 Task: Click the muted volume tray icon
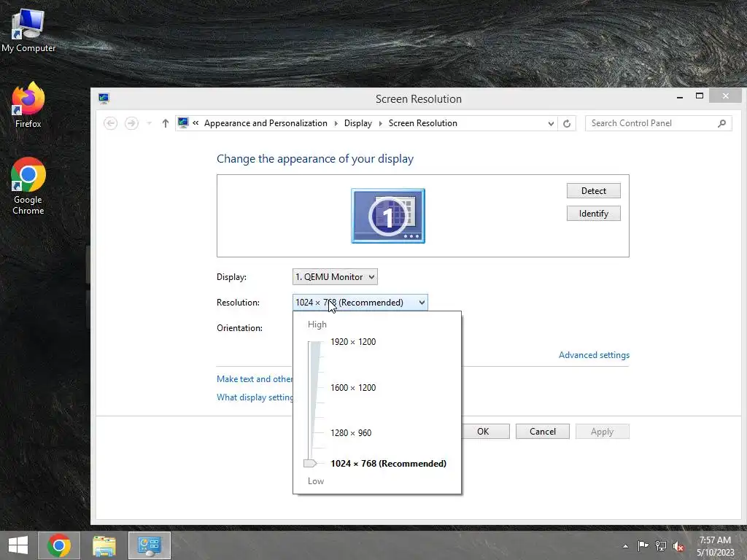[x=678, y=546]
